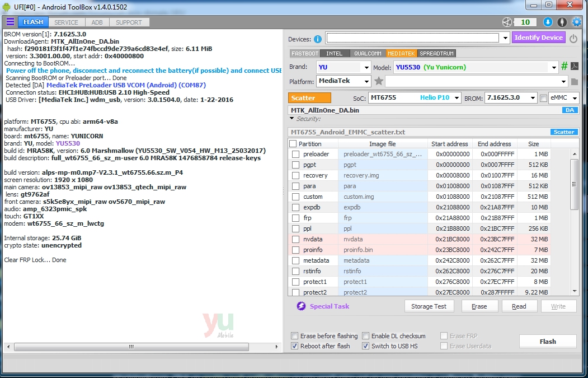Click the Android icon in title bar
Image resolution: width=588 pixels, height=378 pixels.
6,7
